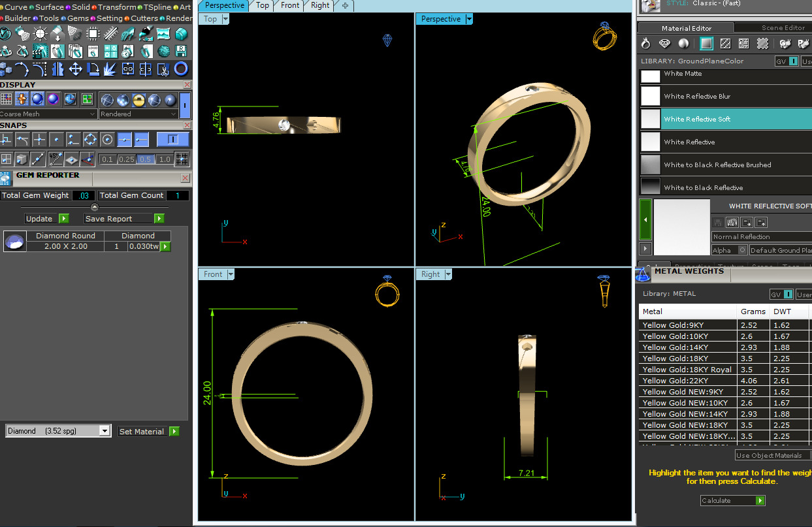Click the gem material diamond icon
Screen dimensions: 812x527
[665, 44]
